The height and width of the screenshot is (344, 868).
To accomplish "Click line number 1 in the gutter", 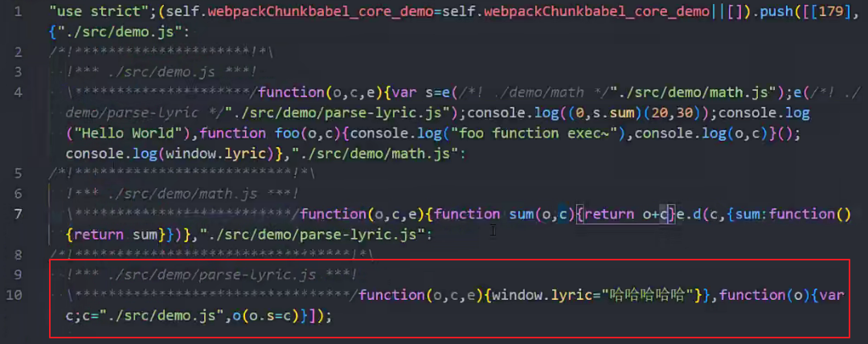I will coord(18,12).
